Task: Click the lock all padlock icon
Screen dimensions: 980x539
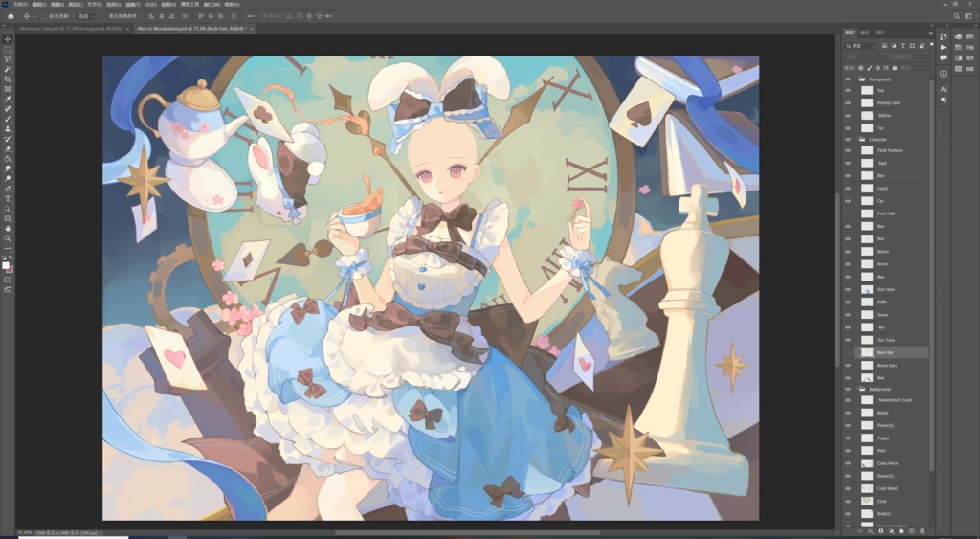Action: coord(895,68)
